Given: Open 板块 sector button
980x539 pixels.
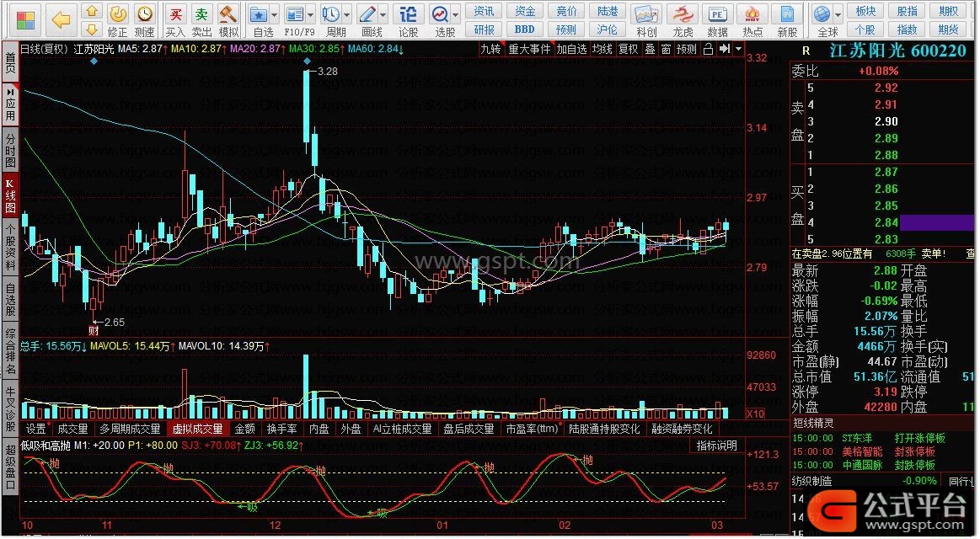Looking at the screenshot, I should click(x=865, y=11).
